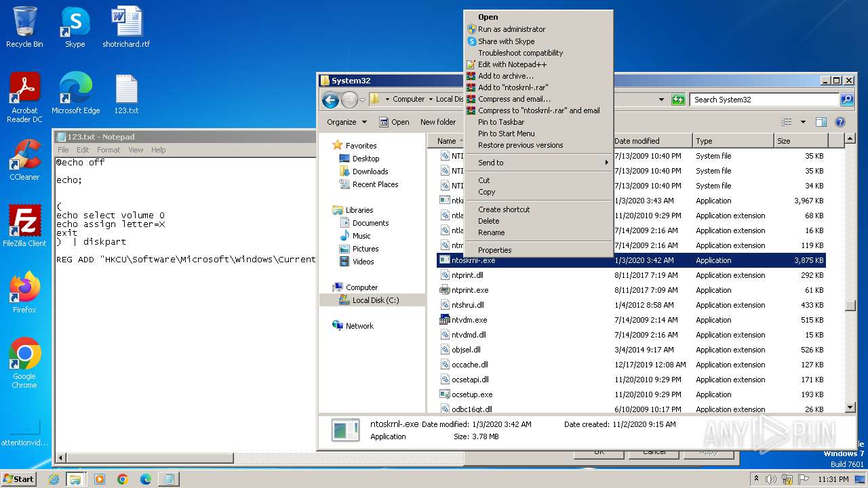Viewport: 868px width, 488px height.
Task: Open FileZilla Client desktop icon
Action: [x=24, y=226]
